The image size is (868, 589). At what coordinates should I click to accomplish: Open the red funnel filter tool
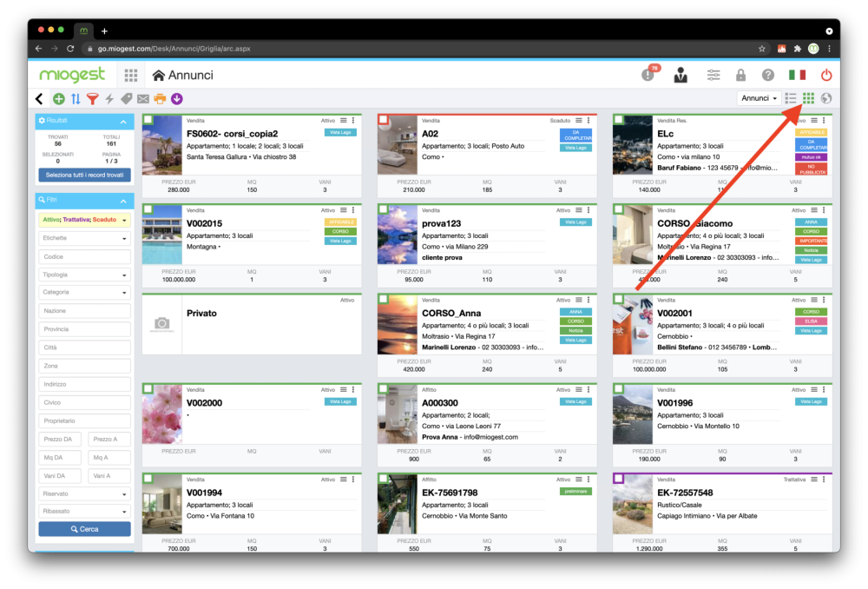[93, 99]
